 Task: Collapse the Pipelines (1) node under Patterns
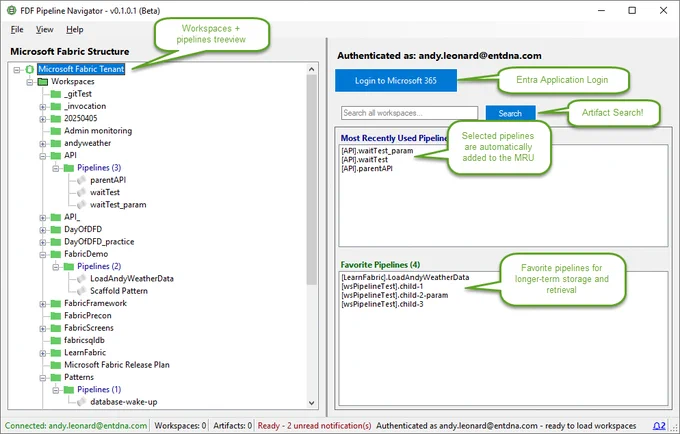[56, 390]
